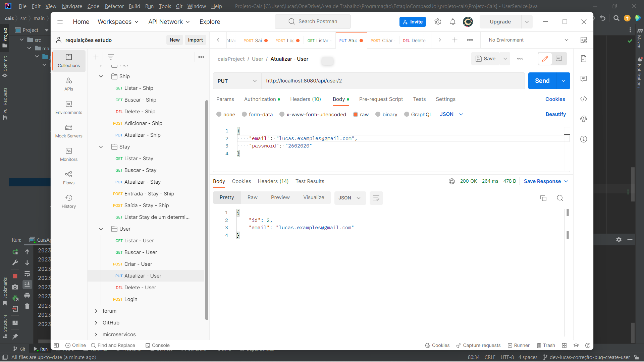Switch body format to GraphQL
The height and width of the screenshot is (362, 644).
coord(418,114)
